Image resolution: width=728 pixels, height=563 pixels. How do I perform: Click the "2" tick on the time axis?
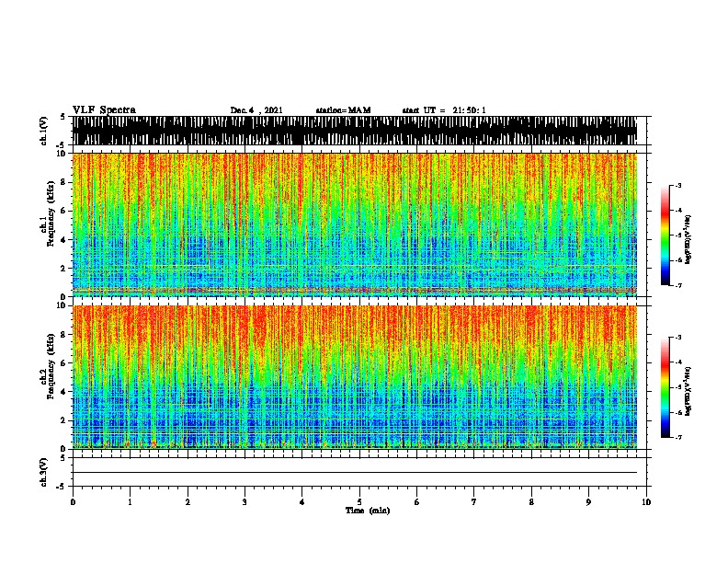[188, 502]
